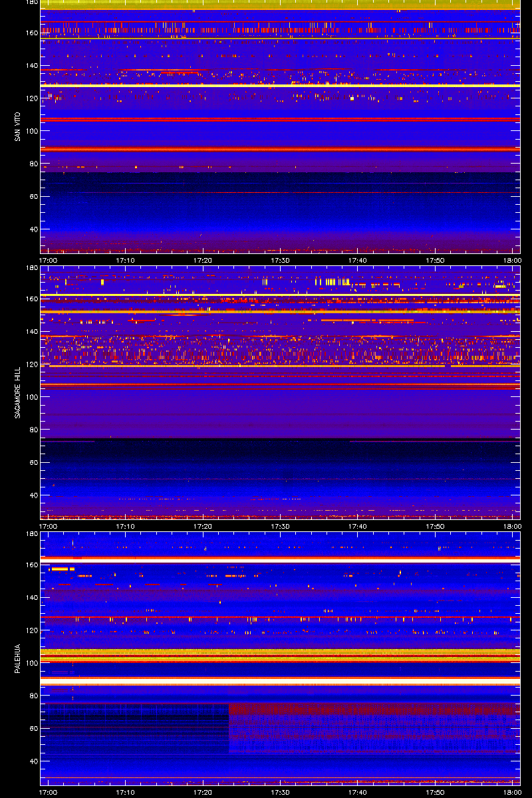
Task: Click the 100 tick on San Vito axis
Action: click(31, 131)
